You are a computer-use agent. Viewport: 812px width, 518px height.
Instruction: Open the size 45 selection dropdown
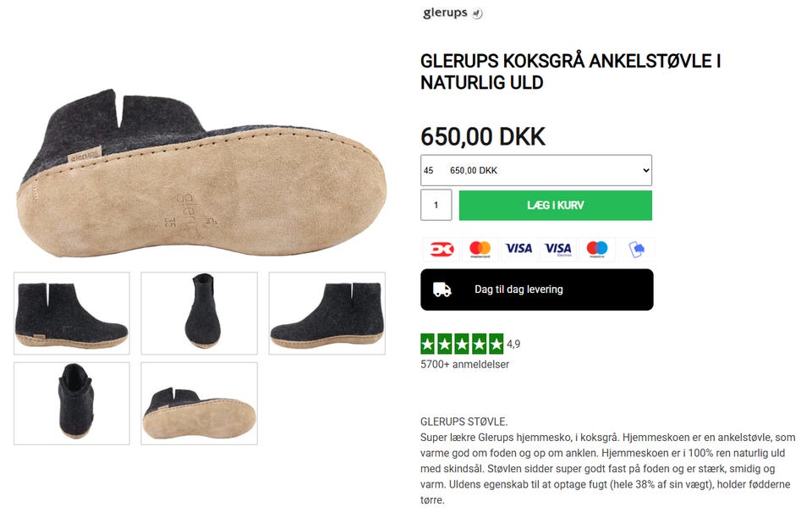pos(536,170)
